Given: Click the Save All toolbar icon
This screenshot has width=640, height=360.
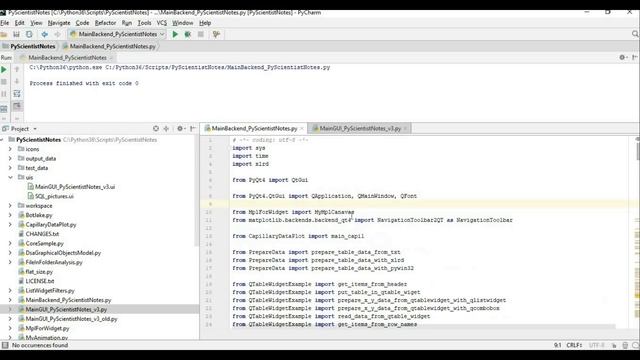Looking at the screenshot, I should pos(16,34).
